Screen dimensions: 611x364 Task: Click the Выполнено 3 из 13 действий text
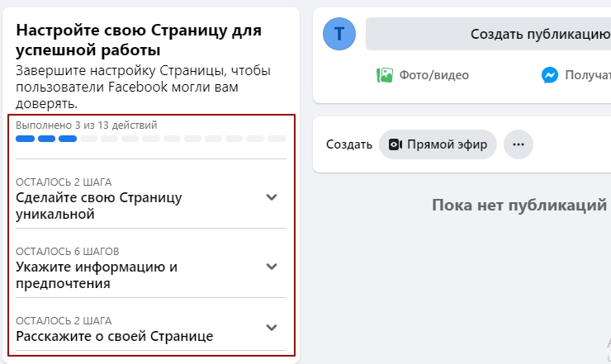pyautogui.click(x=87, y=125)
